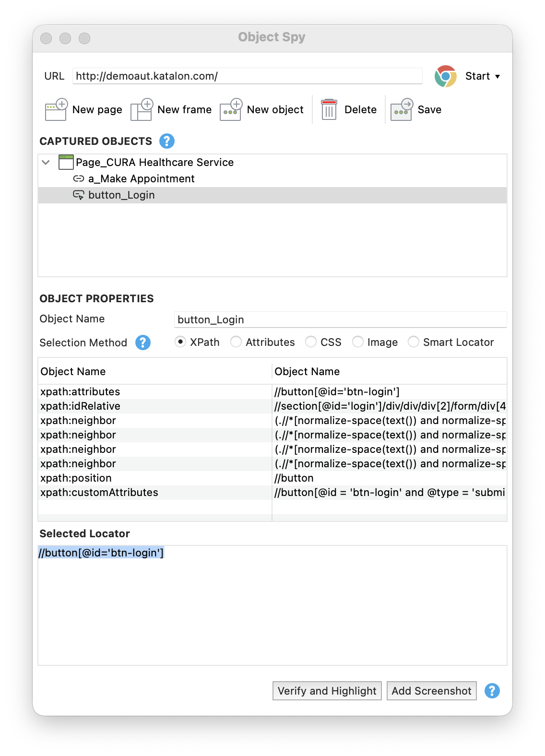The width and height of the screenshot is (545, 756).
Task: Click the New object icon
Action: 231,109
